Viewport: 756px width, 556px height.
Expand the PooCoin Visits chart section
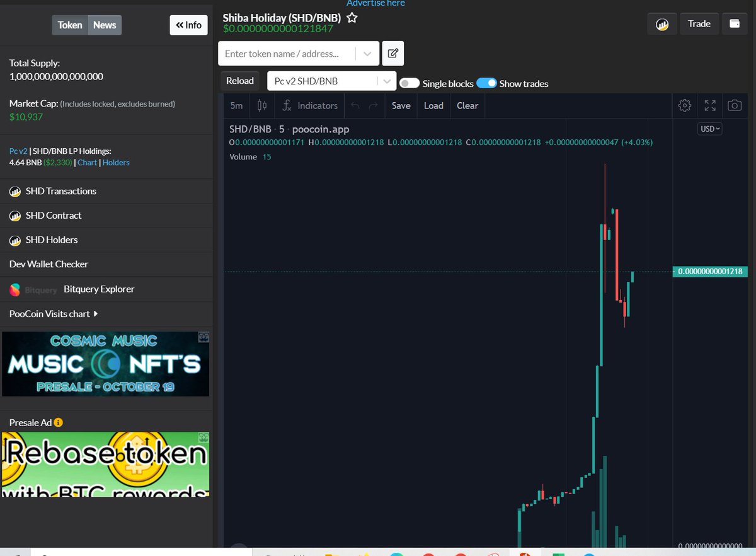pos(54,313)
